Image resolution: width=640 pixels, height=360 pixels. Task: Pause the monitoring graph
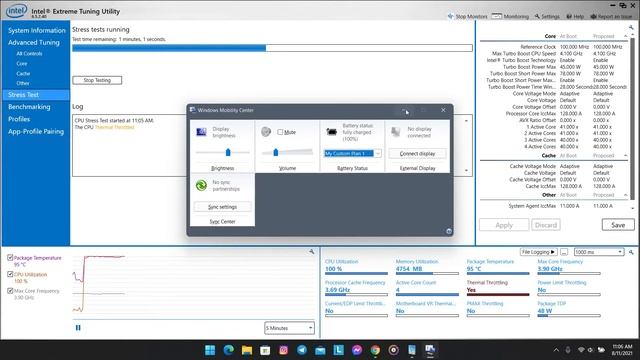[78, 328]
